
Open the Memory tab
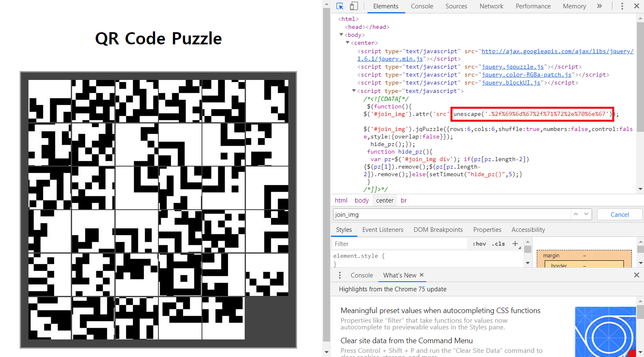point(574,6)
